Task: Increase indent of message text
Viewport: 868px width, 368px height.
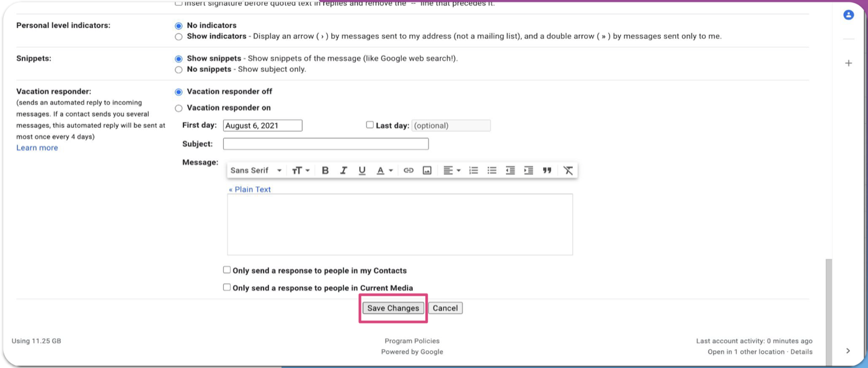Action: click(528, 171)
